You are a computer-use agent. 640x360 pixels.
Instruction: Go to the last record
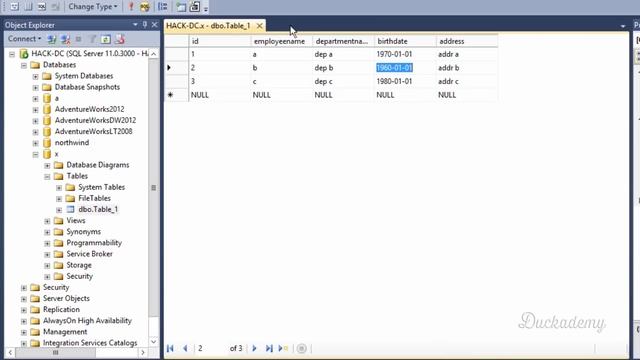pyautogui.click(x=269, y=349)
